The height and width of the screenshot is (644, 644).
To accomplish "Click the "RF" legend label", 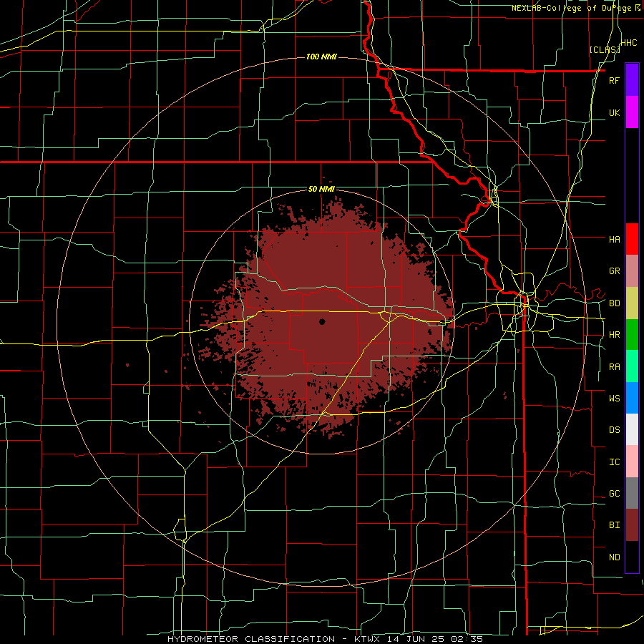I will pos(614,80).
